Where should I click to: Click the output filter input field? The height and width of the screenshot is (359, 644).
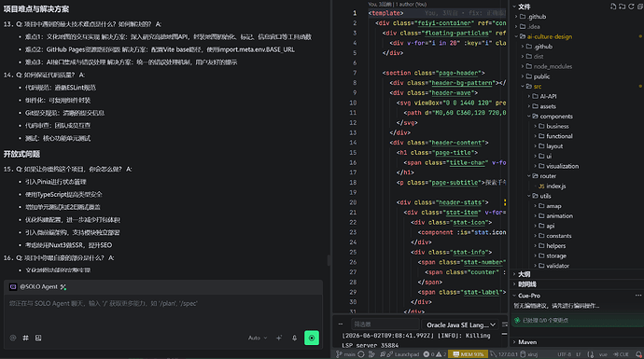coord(385,324)
